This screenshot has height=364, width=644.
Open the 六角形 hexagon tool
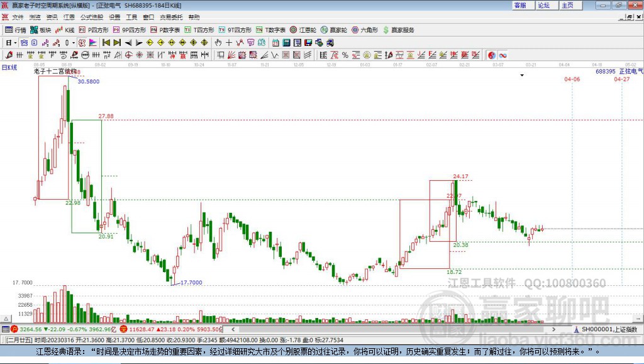click(365, 30)
